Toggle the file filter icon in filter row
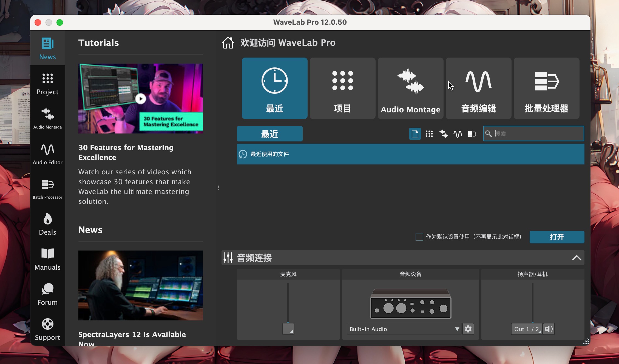This screenshot has width=619, height=364. (415, 134)
